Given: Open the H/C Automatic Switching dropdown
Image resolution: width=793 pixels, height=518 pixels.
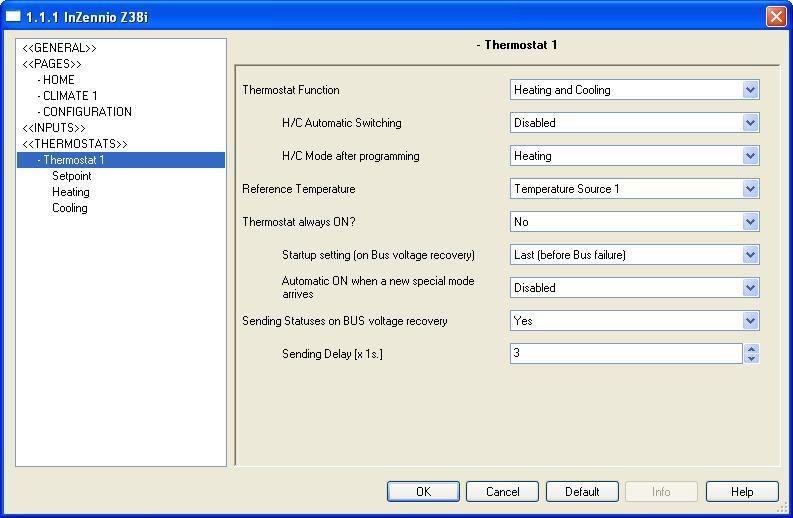Looking at the screenshot, I should 634,123.
